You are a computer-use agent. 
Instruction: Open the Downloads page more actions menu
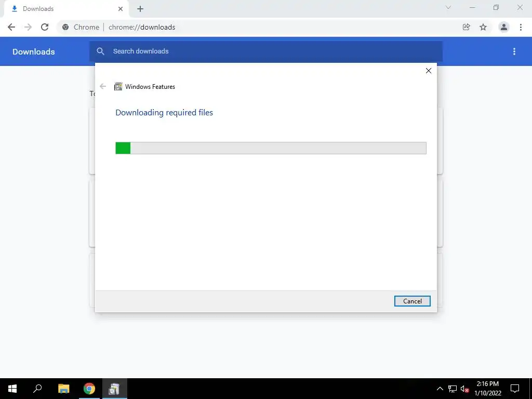514,51
